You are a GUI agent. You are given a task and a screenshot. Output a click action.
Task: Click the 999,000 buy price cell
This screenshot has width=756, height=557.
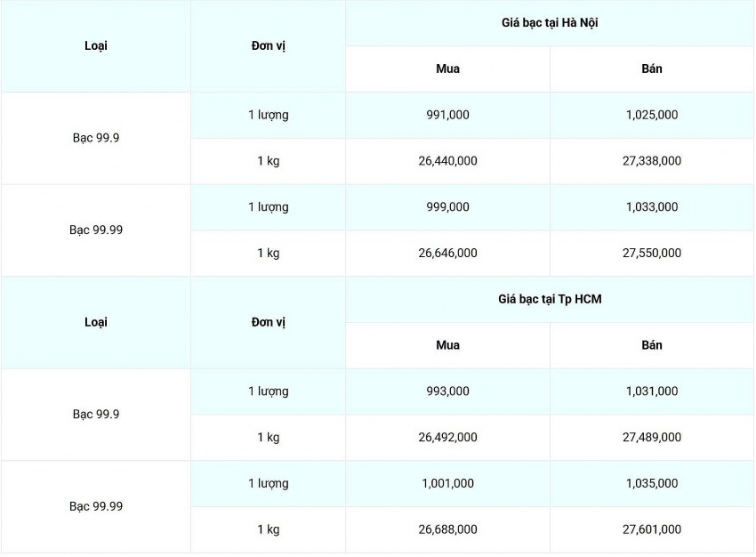click(447, 207)
